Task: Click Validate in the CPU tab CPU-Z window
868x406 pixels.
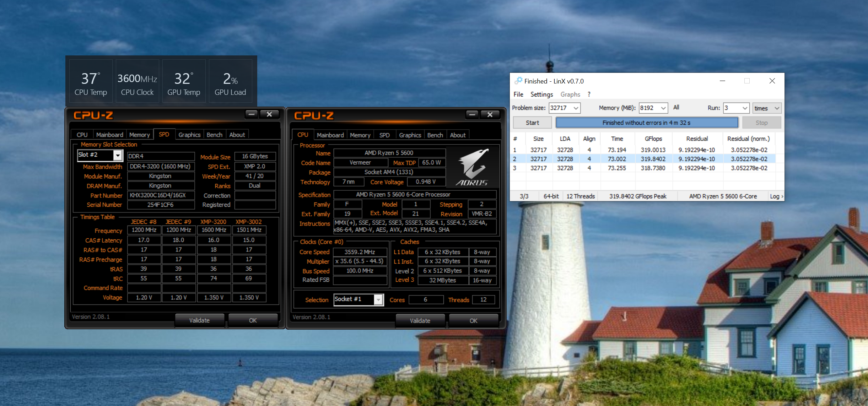Action: pyautogui.click(x=420, y=321)
